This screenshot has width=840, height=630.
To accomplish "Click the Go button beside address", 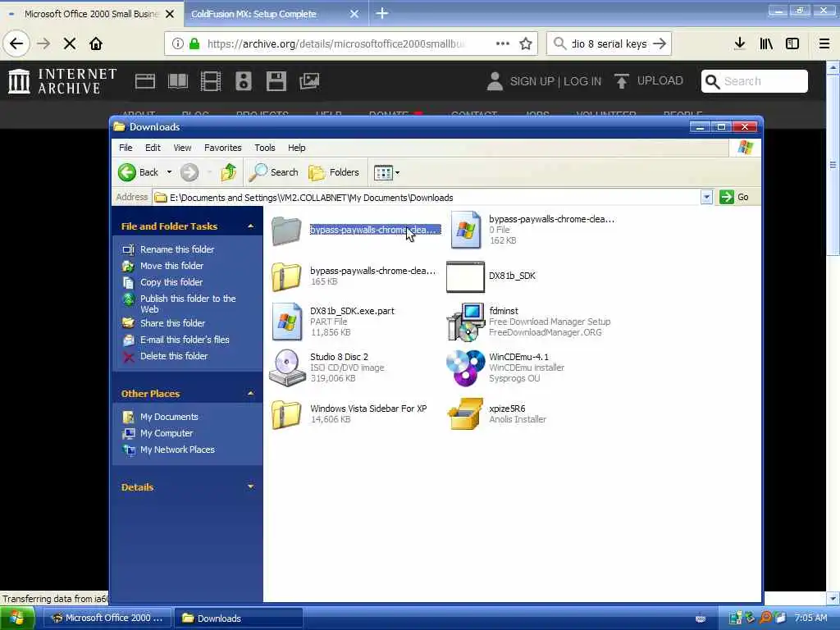I will tap(734, 197).
